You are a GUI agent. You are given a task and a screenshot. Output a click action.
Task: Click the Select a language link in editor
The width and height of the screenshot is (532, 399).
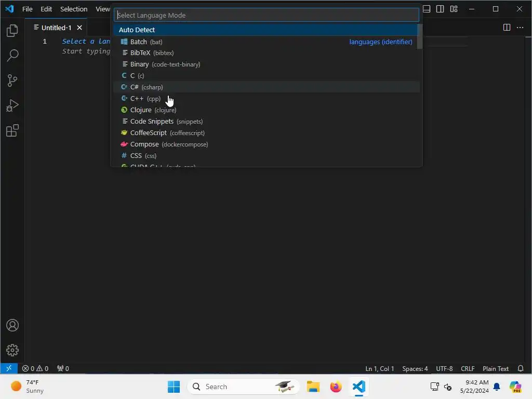(86, 42)
